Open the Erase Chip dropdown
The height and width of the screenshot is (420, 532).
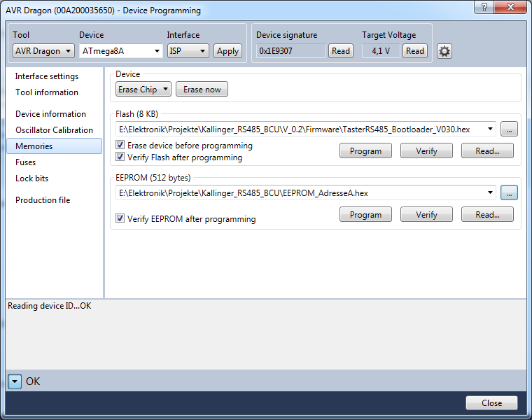coord(143,89)
